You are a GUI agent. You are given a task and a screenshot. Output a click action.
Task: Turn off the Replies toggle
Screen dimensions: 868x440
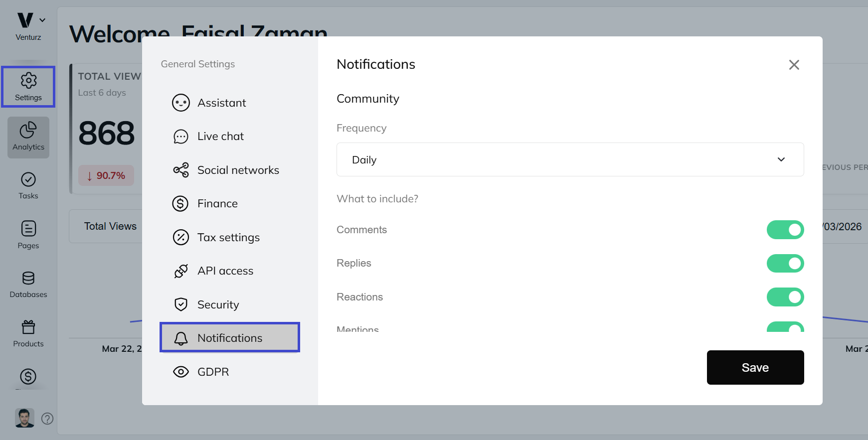coord(785,263)
